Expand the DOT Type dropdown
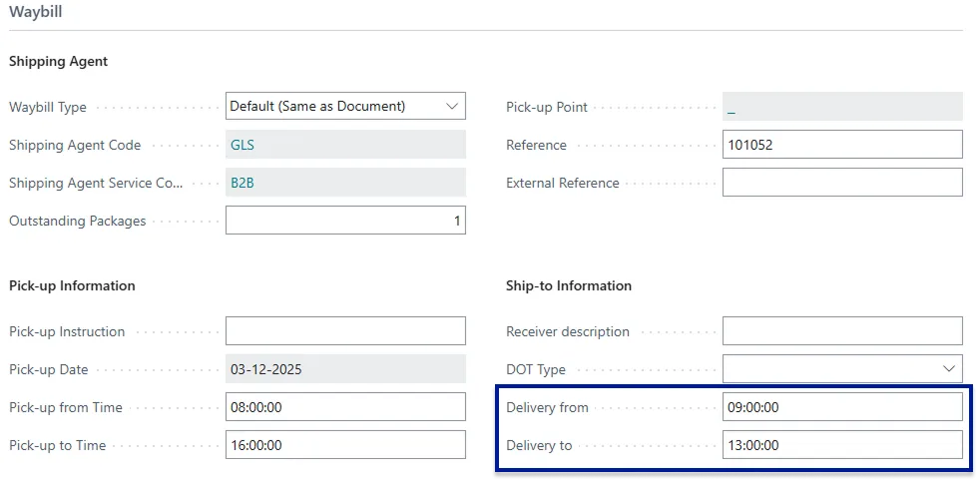This screenshot has width=980, height=480. click(841, 368)
